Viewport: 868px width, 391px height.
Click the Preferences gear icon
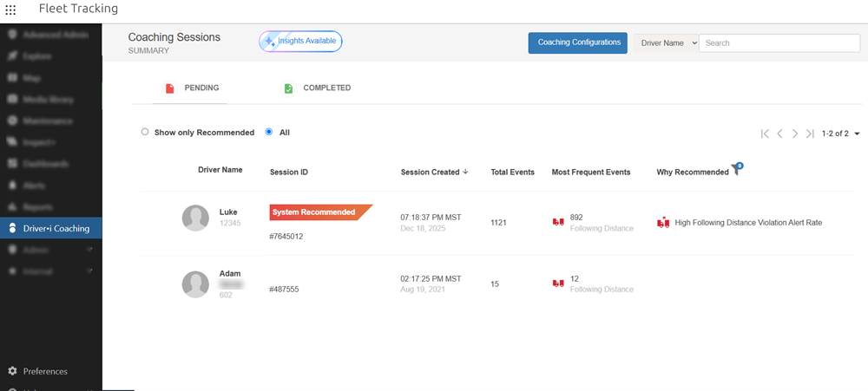pyautogui.click(x=12, y=371)
